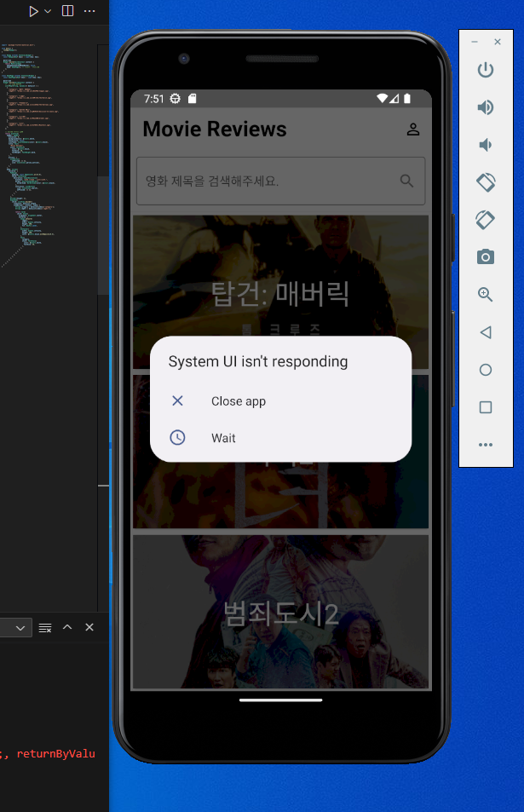Rotate emulator right
Screen dimensions: 524x812
coord(485,220)
